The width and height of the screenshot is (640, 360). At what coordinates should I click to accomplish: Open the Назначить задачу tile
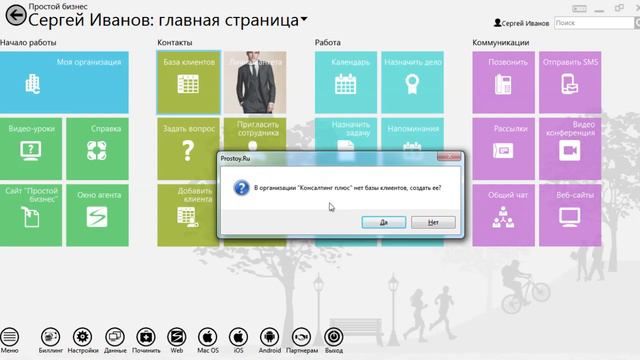click(x=346, y=135)
